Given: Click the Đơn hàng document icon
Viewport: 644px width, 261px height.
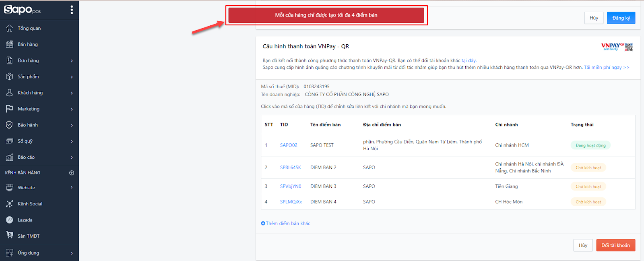Looking at the screenshot, I should 9,60.
